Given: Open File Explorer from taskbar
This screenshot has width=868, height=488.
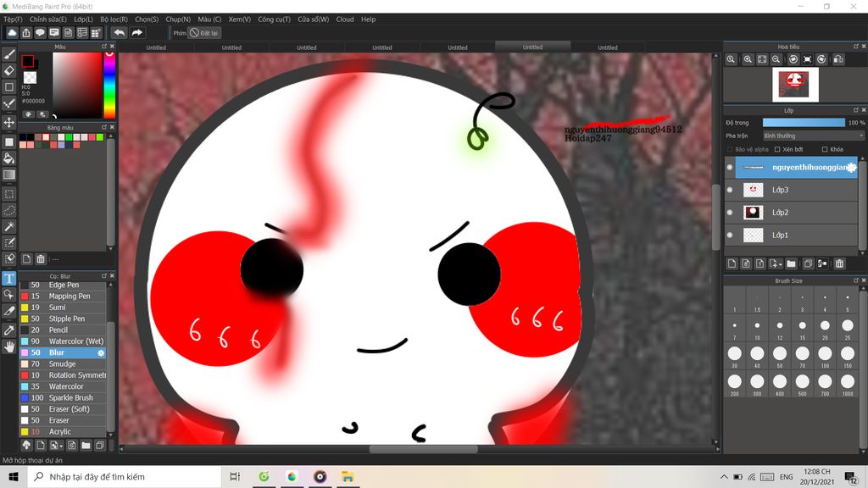Looking at the screenshot, I should tap(348, 476).
